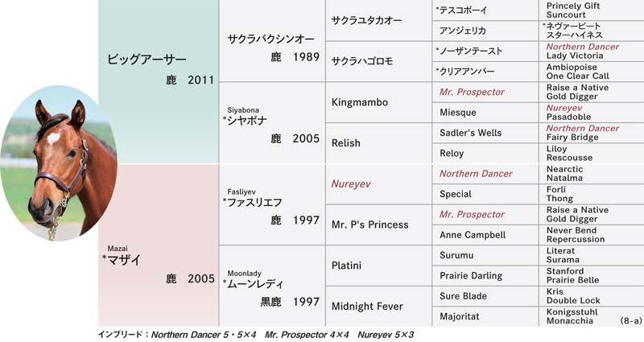
Task: Click the Prairie Darling cell
Action: [x=485, y=275]
